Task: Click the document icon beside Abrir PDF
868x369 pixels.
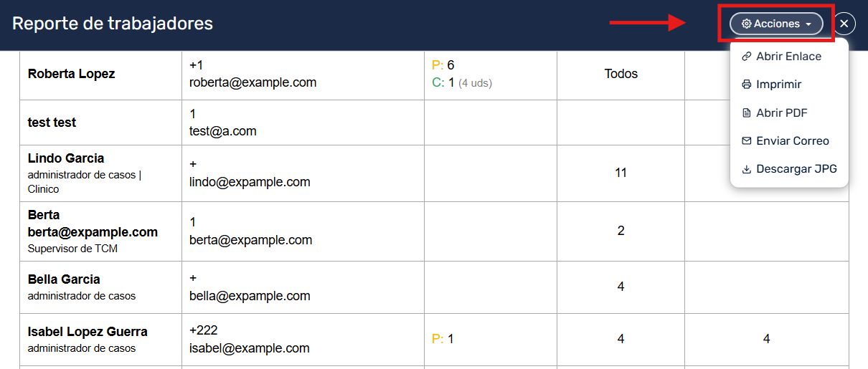Action: click(746, 113)
